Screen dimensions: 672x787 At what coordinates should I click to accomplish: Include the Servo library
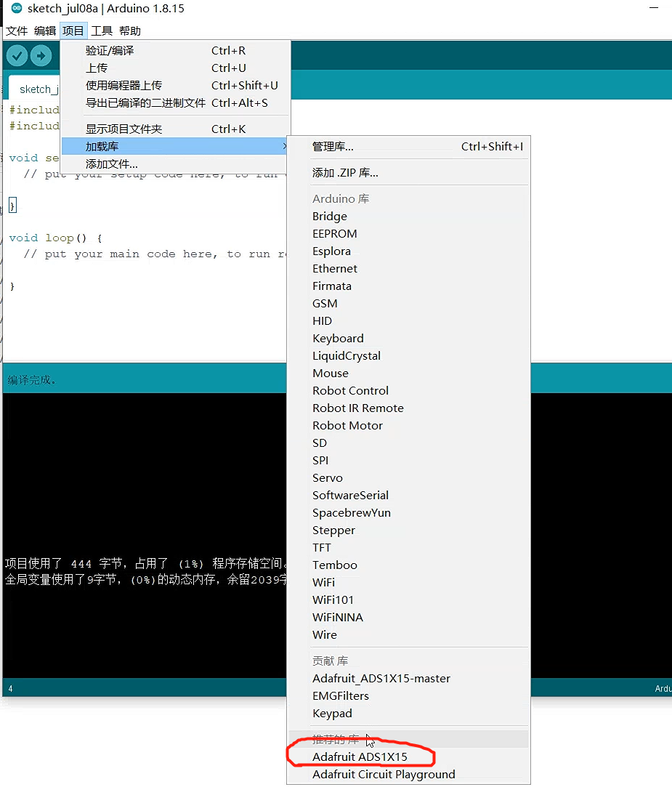(328, 477)
